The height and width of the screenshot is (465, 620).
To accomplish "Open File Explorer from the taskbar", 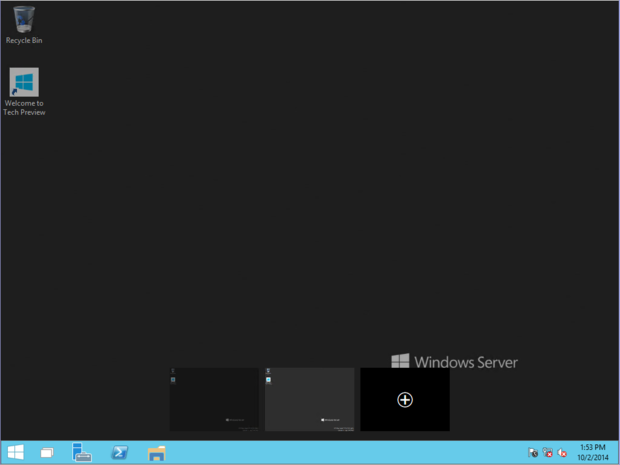I will click(x=157, y=453).
